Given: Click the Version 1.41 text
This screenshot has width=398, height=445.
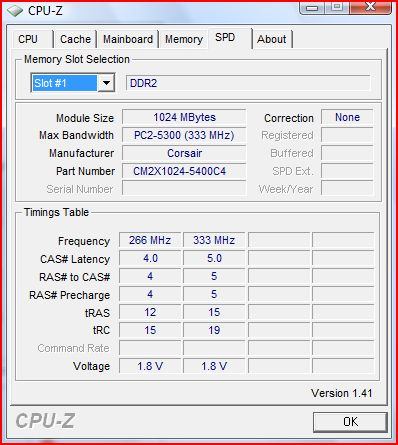Looking at the screenshot, I should click(x=342, y=393).
